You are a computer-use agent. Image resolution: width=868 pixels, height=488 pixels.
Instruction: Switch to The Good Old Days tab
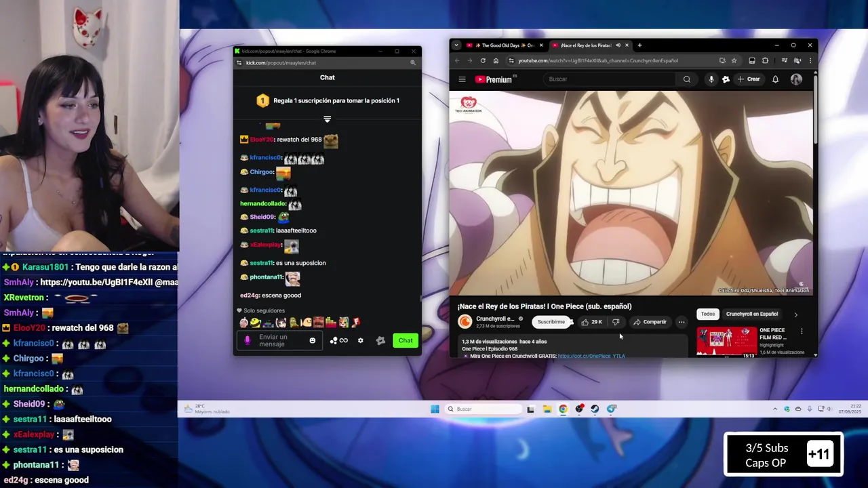coord(503,45)
